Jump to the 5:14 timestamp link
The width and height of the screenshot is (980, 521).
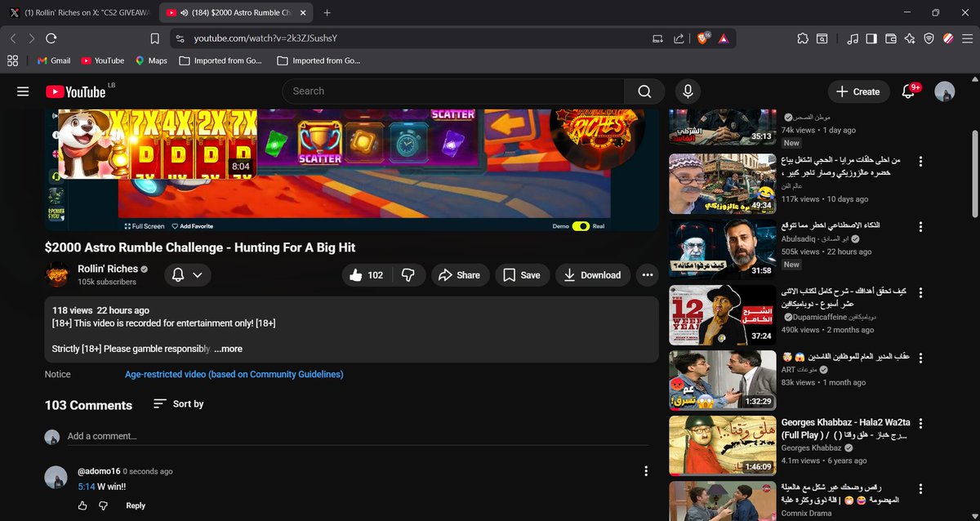[86, 487]
